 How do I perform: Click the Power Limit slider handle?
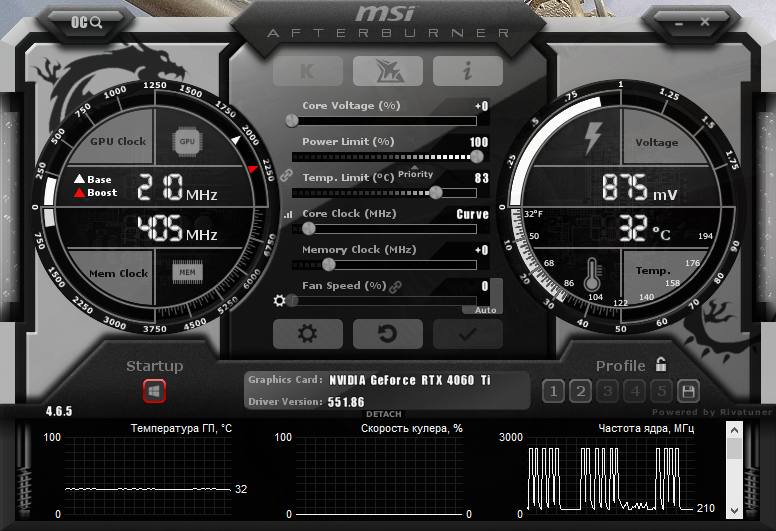click(x=477, y=157)
